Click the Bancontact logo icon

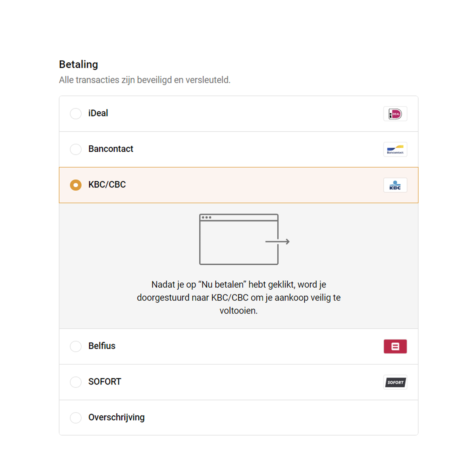point(395,149)
